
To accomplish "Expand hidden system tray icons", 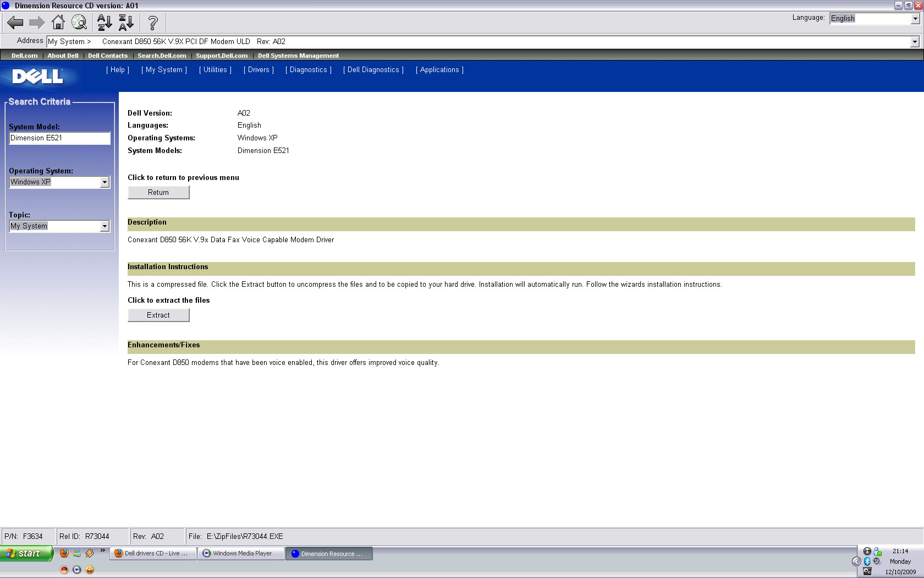I will [856, 561].
